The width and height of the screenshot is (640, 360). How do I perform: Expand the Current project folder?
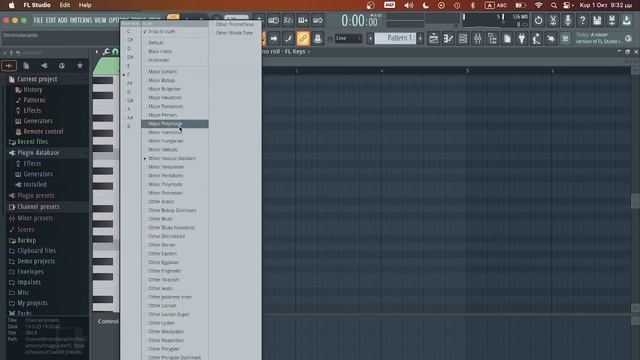click(37, 79)
